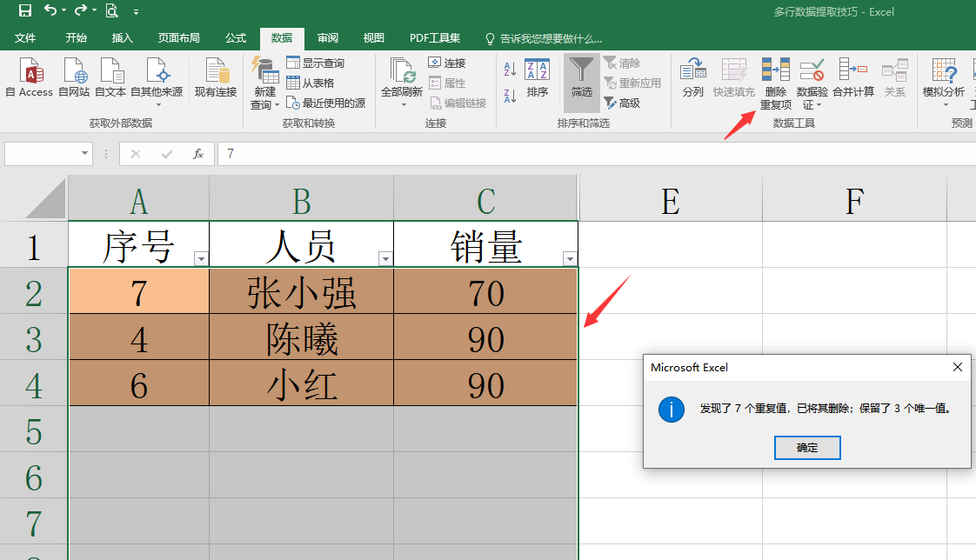The image size is (976, 560).
Task: Click the 删除重复项 icon
Action: (776, 83)
